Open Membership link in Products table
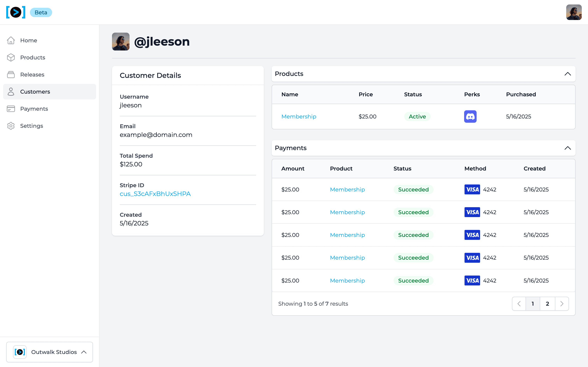The image size is (588, 367). point(299,117)
